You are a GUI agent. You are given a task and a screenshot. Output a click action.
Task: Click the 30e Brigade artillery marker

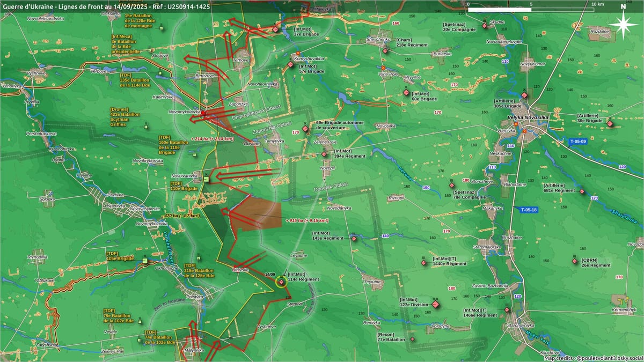pos(610,124)
